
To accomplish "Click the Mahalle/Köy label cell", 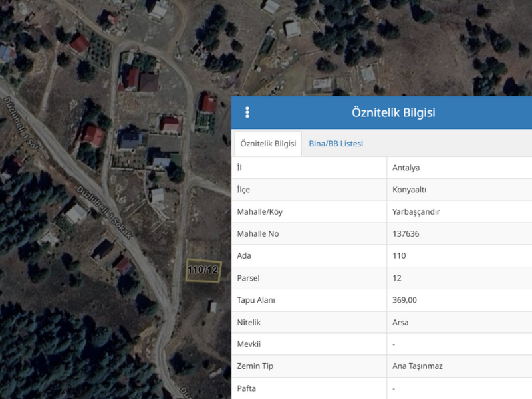I will tap(264, 211).
